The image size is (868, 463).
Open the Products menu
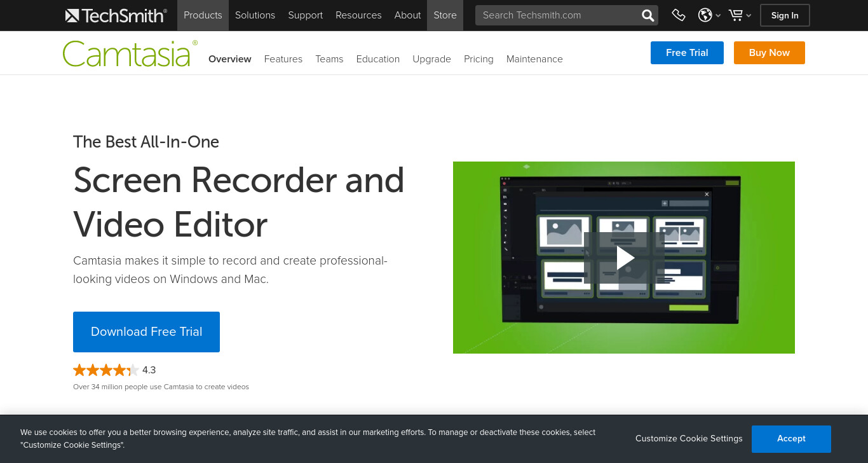203,15
